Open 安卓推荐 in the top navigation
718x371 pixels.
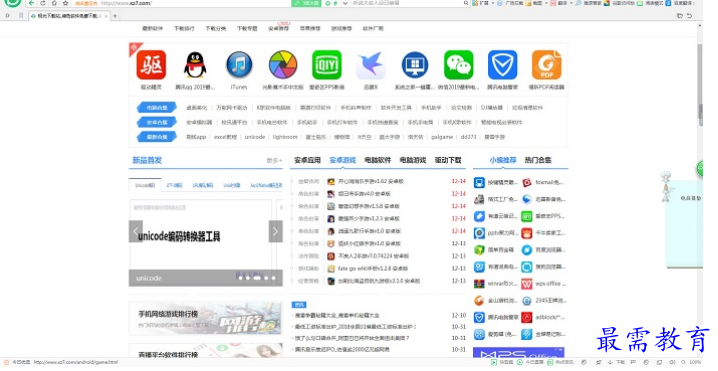(x=279, y=28)
